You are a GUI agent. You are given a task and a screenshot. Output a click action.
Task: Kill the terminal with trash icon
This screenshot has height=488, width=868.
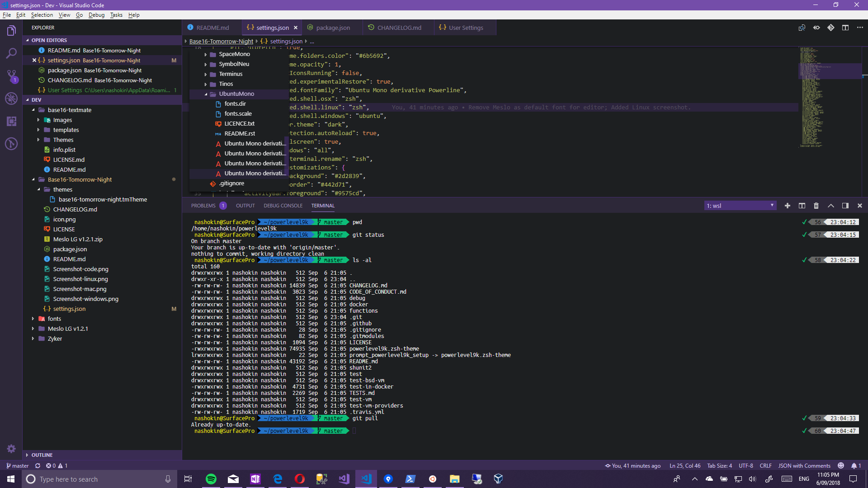[816, 206]
